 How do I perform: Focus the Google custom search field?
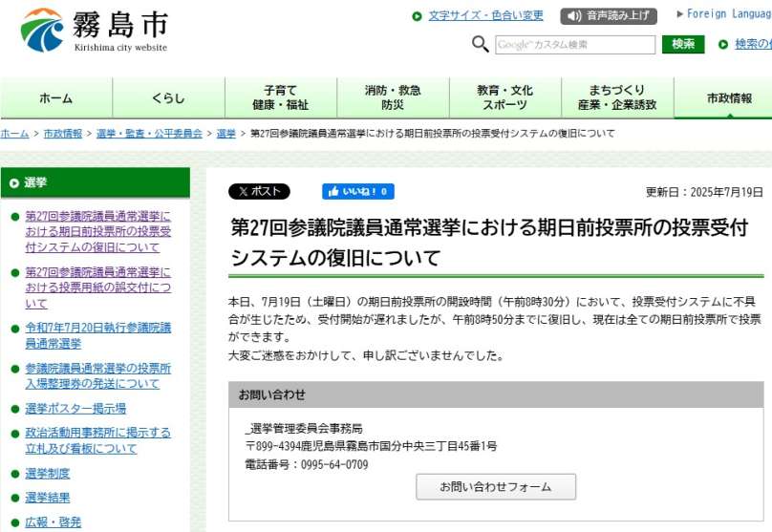point(575,45)
